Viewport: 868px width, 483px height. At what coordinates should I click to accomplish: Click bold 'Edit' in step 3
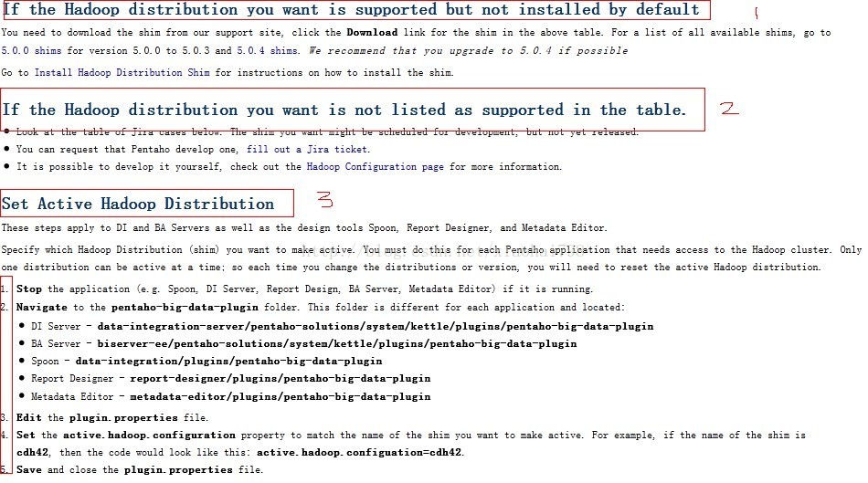(29, 417)
